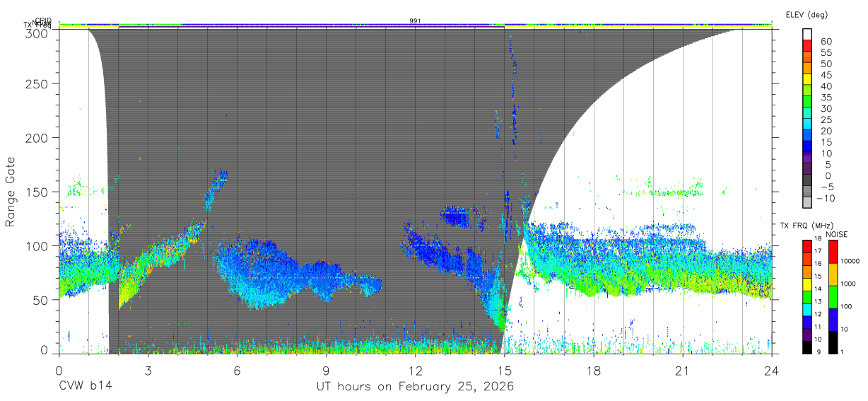Click the '200' range gate tick label
Viewport: 868px width, 401px height.
[35, 137]
